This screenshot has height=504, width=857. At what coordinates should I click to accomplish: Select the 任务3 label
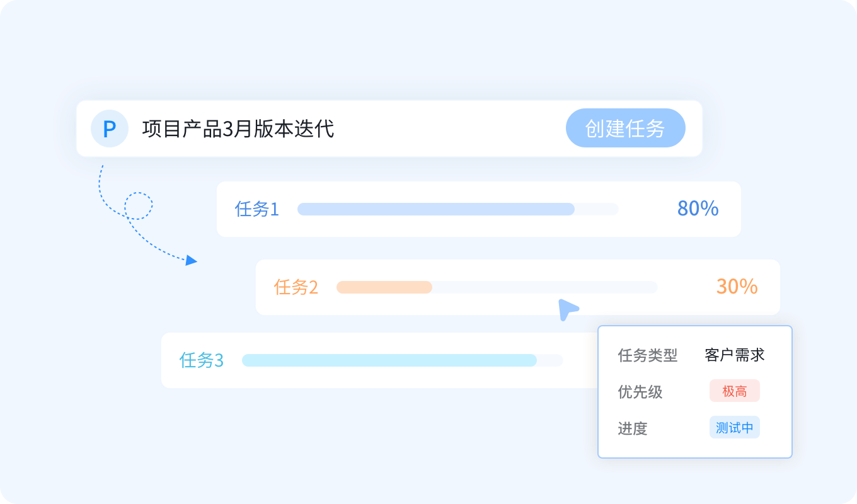pyautogui.click(x=201, y=360)
